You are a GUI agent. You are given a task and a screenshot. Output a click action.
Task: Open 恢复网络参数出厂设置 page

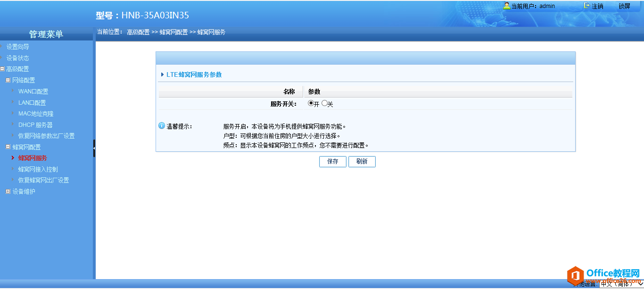46,136
